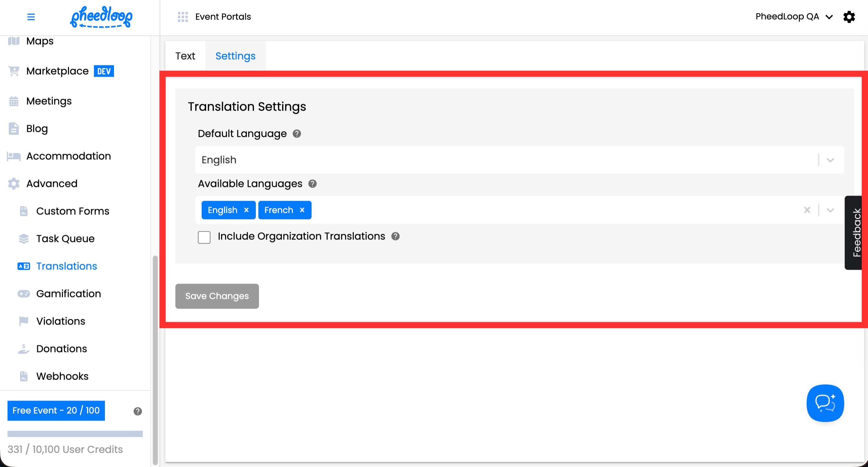This screenshot has width=868, height=467.
Task: Click the Available Languages help icon
Action: pos(313,183)
